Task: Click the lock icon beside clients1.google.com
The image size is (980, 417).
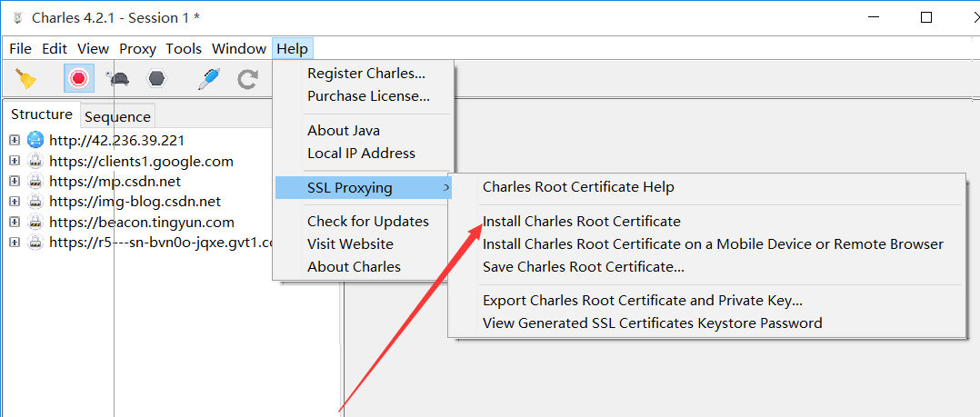Action: [x=35, y=161]
